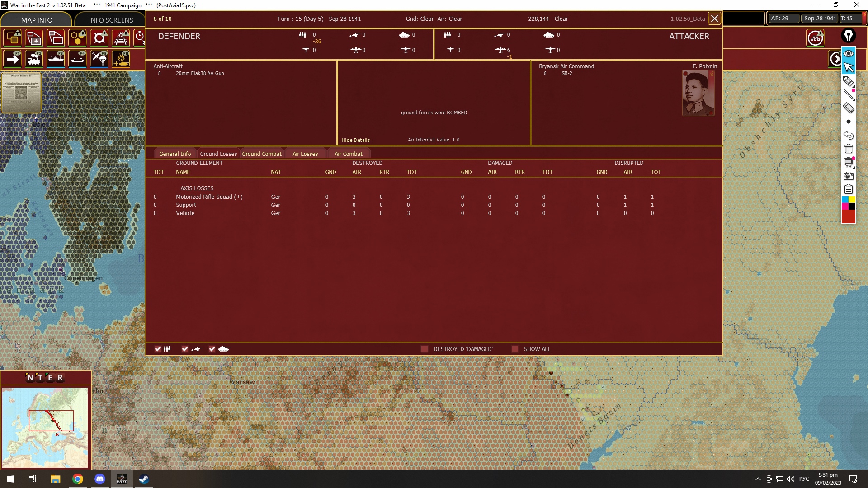The height and width of the screenshot is (488, 868).
Task: Pick the magenta color swatch
Action: 845,206
